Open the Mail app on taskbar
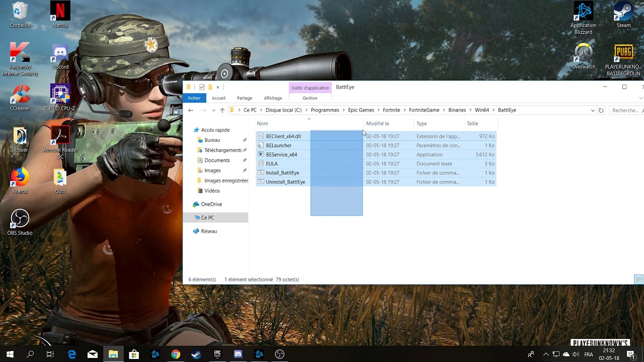Image resolution: width=644 pixels, height=362 pixels. click(93, 354)
